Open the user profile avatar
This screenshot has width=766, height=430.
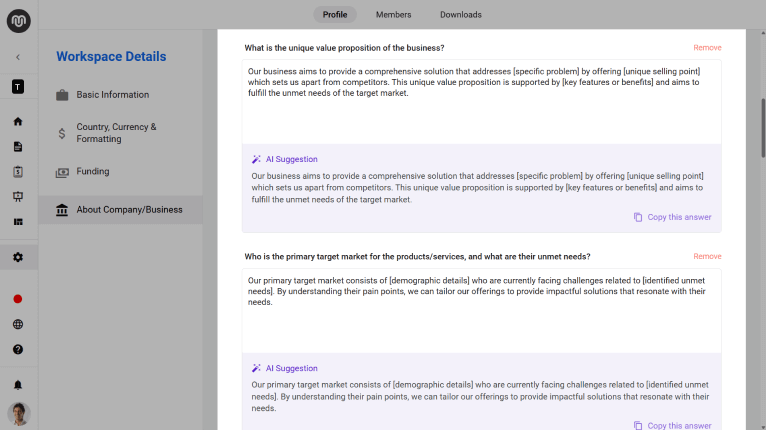pyautogui.click(x=18, y=413)
